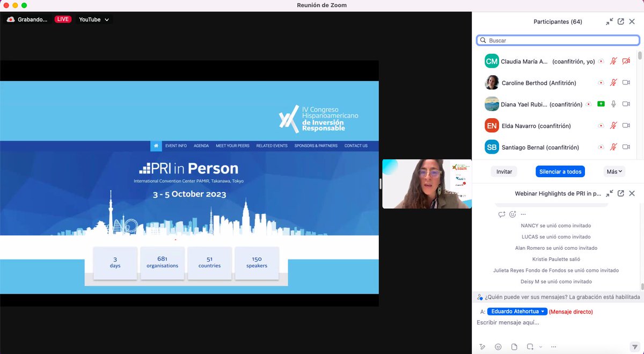Viewport: 644px width, 354px height.
Task: Click the reply in thread icon
Action: pyautogui.click(x=502, y=214)
